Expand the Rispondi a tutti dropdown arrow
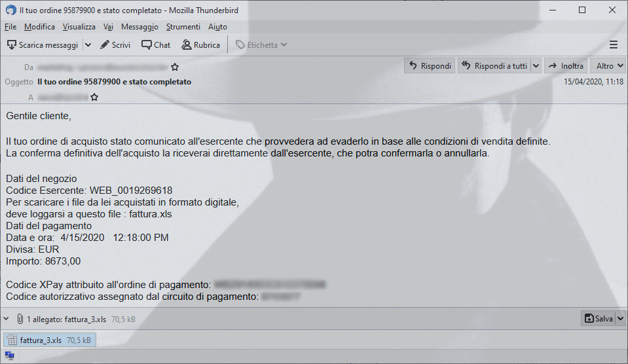628x364 pixels. pyautogui.click(x=536, y=65)
